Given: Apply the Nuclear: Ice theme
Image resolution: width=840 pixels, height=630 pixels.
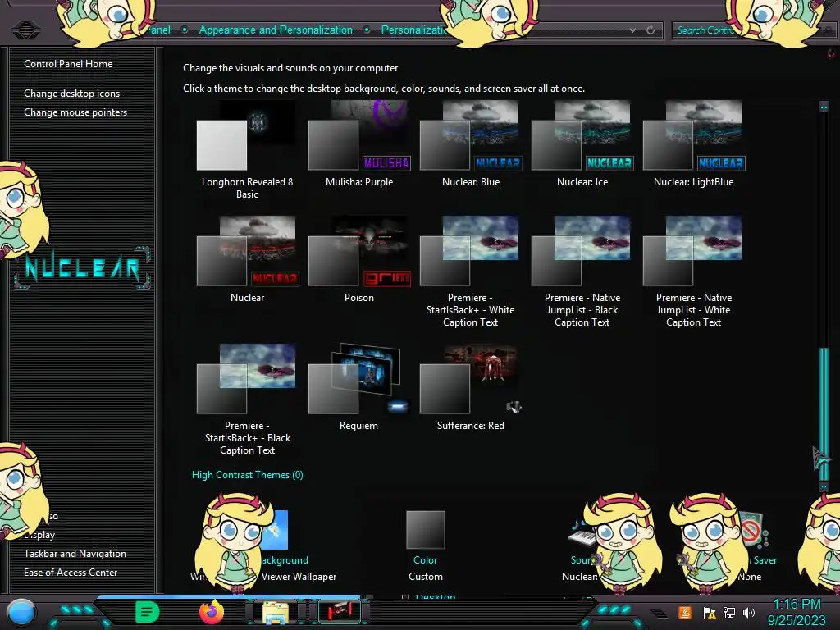Looking at the screenshot, I should coord(582,144).
